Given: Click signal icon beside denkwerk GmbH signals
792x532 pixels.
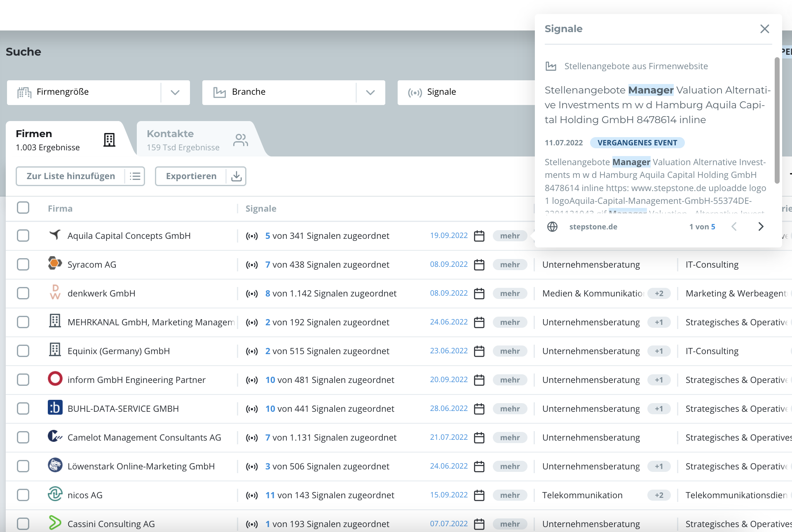Looking at the screenshot, I should click(252, 294).
